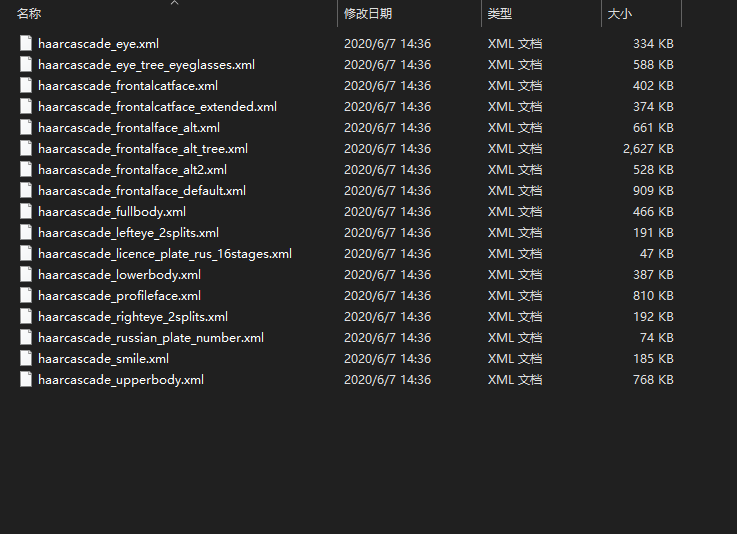The width and height of the screenshot is (737, 534).
Task: Click the file icon of haarcascade_licence_plate_rus_16stages.xml
Action: tap(26, 253)
